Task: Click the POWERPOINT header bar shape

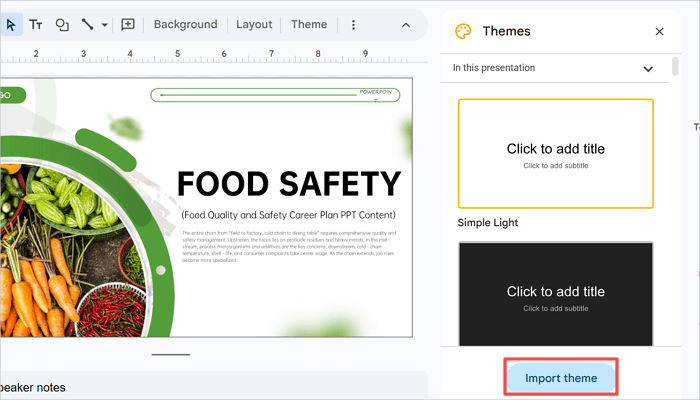Action: tap(275, 95)
